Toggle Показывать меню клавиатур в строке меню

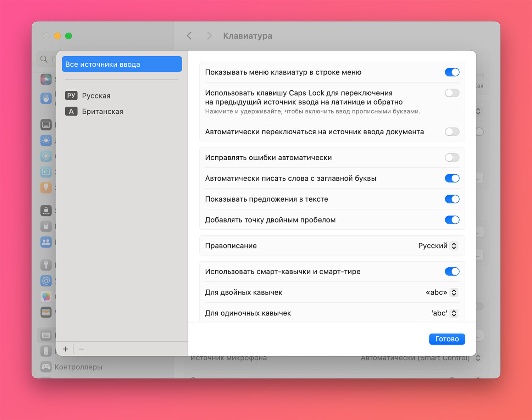point(452,72)
